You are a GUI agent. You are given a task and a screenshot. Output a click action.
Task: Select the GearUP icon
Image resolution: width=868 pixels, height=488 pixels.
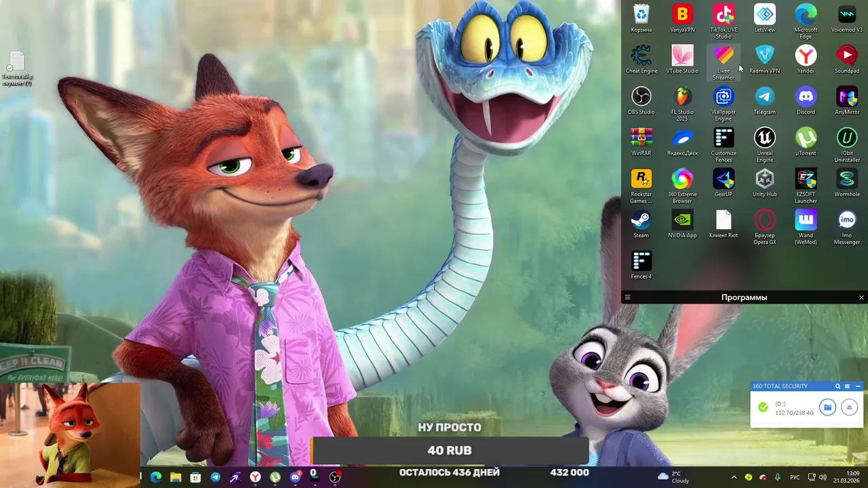click(x=724, y=183)
